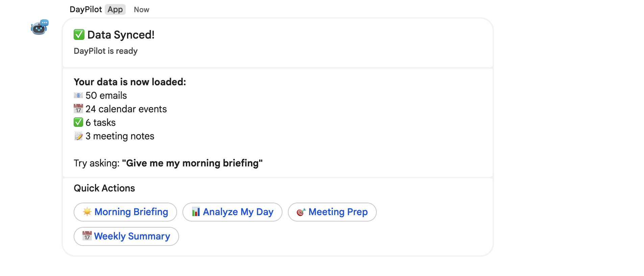Screen dimensions: 644x276
Task: Click the target icon on Meeting Prep
Action: (x=301, y=212)
